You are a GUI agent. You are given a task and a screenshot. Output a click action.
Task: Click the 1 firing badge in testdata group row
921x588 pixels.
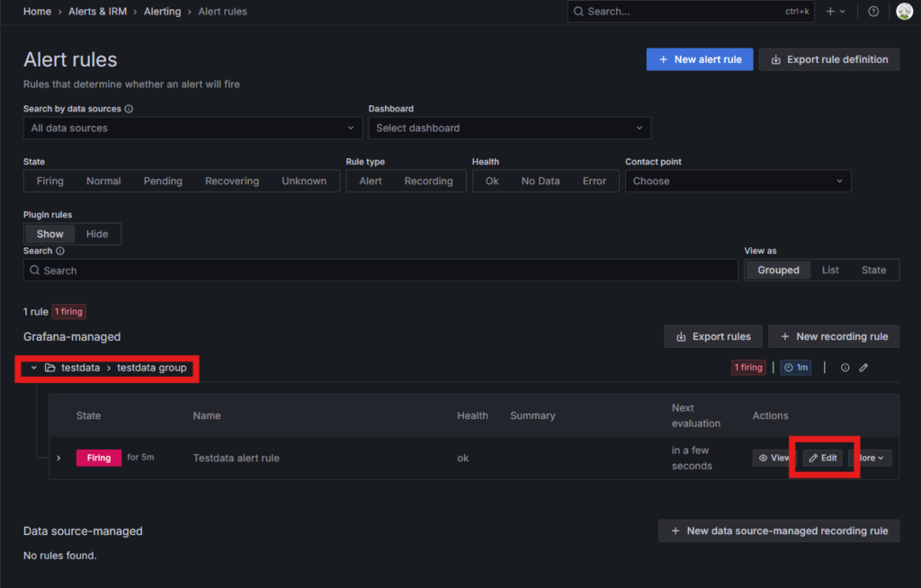coord(748,368)
